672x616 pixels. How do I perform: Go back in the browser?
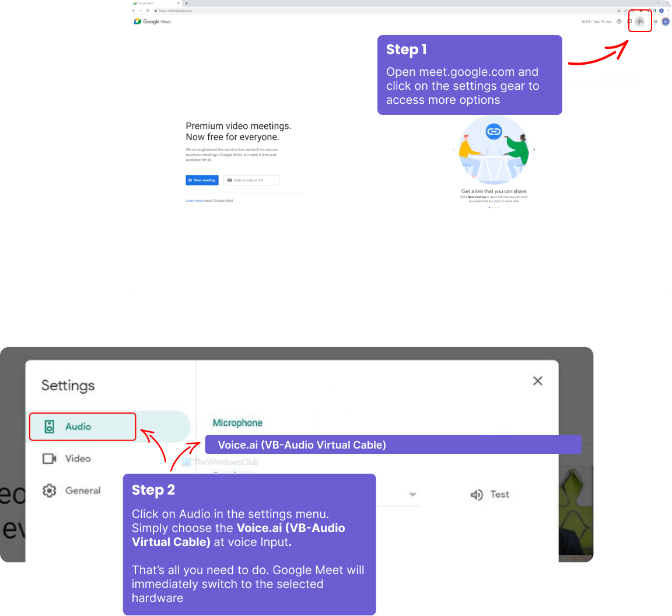[134, 10]
